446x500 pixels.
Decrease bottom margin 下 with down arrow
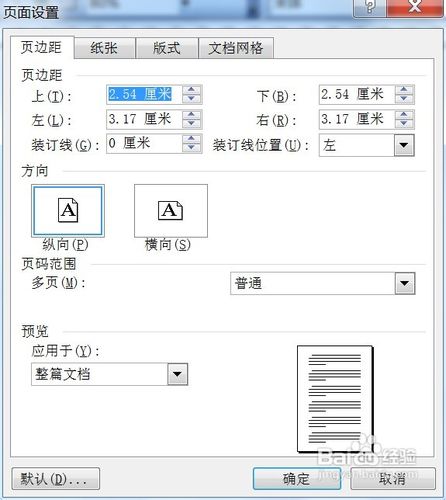point(404,99)
